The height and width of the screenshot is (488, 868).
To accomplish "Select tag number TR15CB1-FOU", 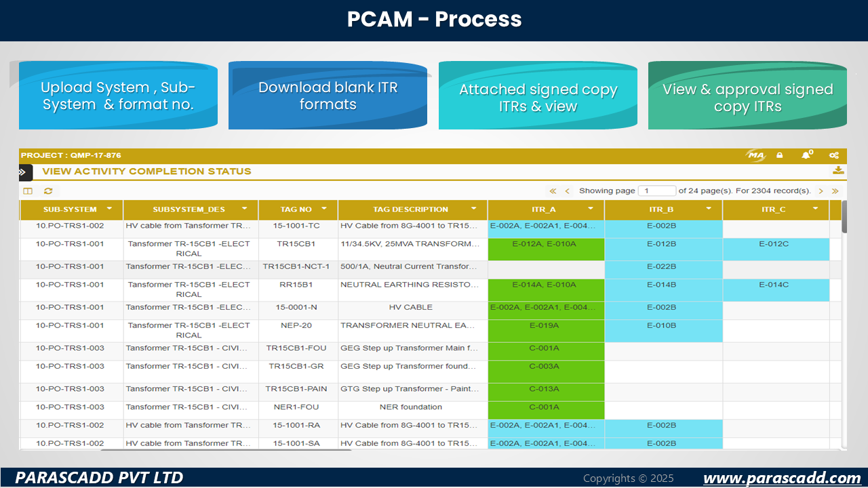I will tap(296, 348).
